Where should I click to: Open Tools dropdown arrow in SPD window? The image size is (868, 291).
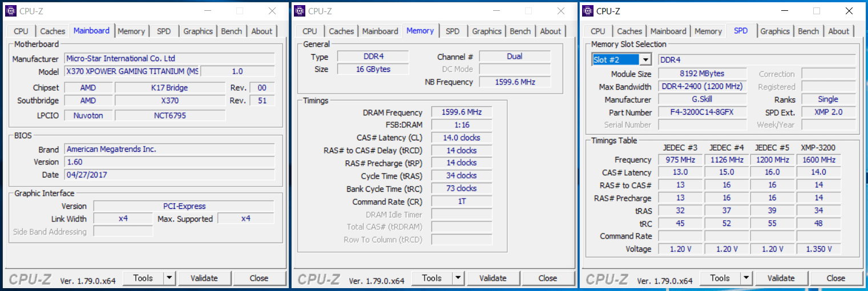[x=746, y=278]
